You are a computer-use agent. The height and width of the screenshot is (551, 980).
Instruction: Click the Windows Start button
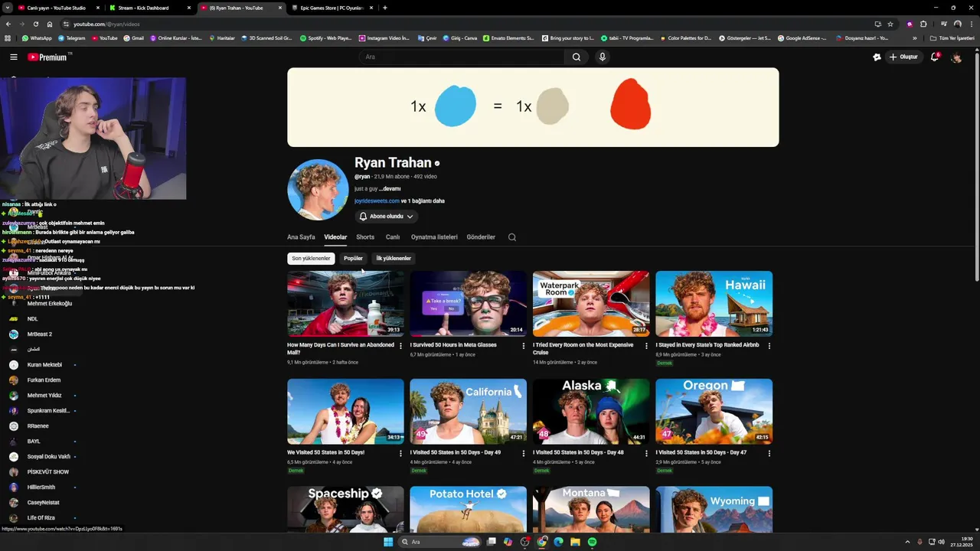pyautogui.click(x=388, y=542)
